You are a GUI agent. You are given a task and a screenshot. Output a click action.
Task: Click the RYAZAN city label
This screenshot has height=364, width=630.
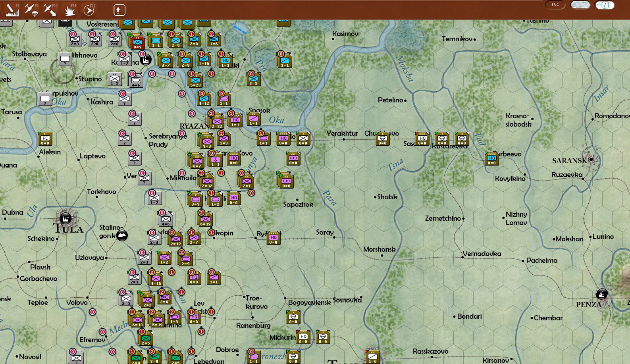point(194,126)
